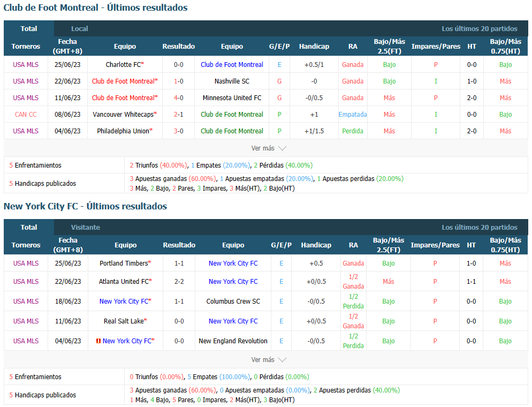Select the Total tab in Club de Foot Montreal section
Viewport: 532px width, 407px height.
tap(29, 28)
